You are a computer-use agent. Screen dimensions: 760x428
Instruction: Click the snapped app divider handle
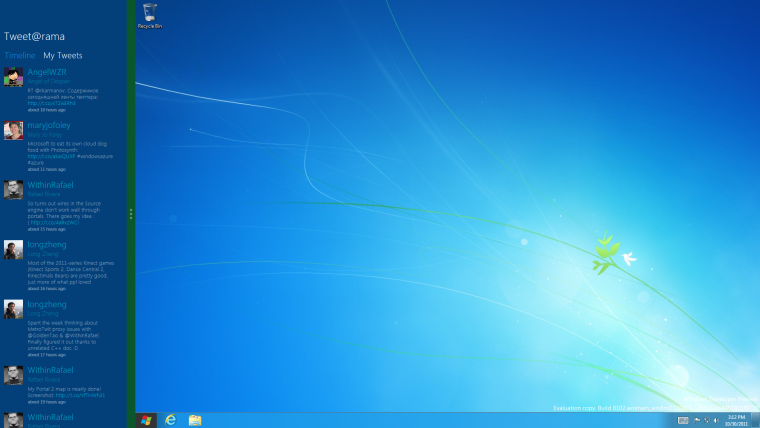point(131,214)
